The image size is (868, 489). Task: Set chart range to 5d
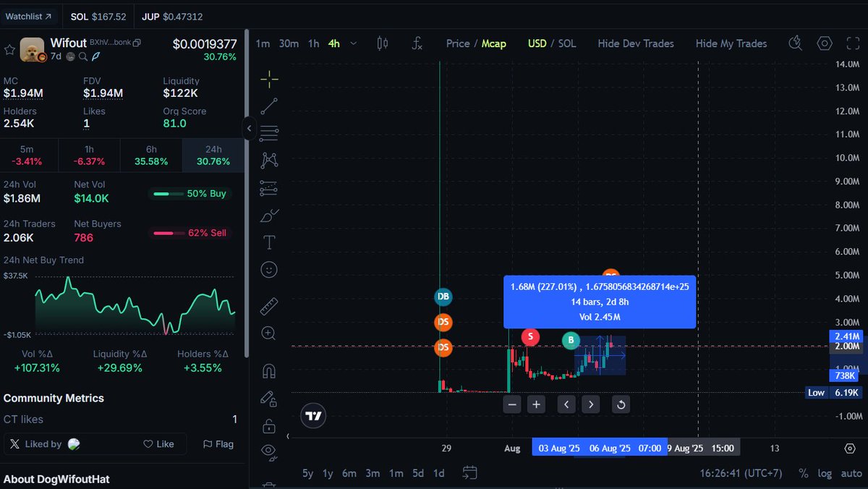418,473
